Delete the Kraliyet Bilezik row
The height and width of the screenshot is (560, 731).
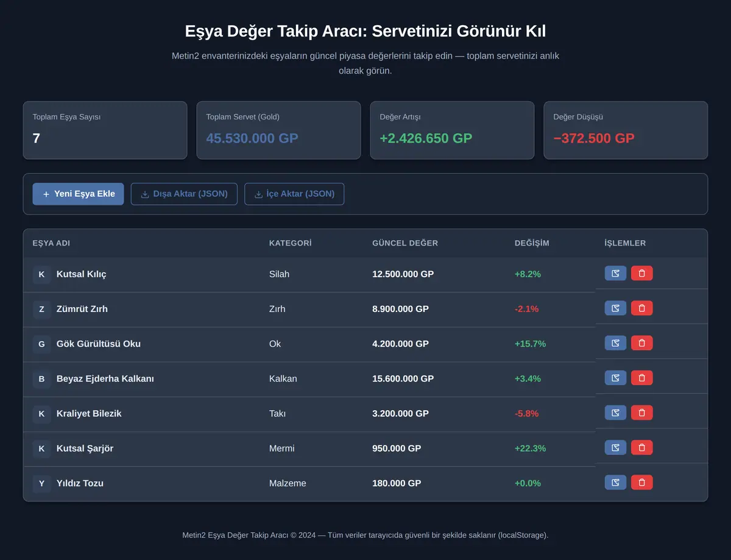641,412
